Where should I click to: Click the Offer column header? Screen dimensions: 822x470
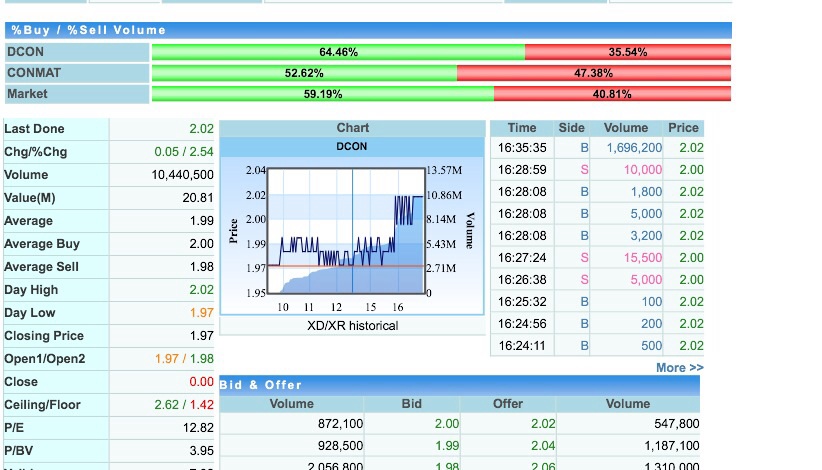coord(507,404)
